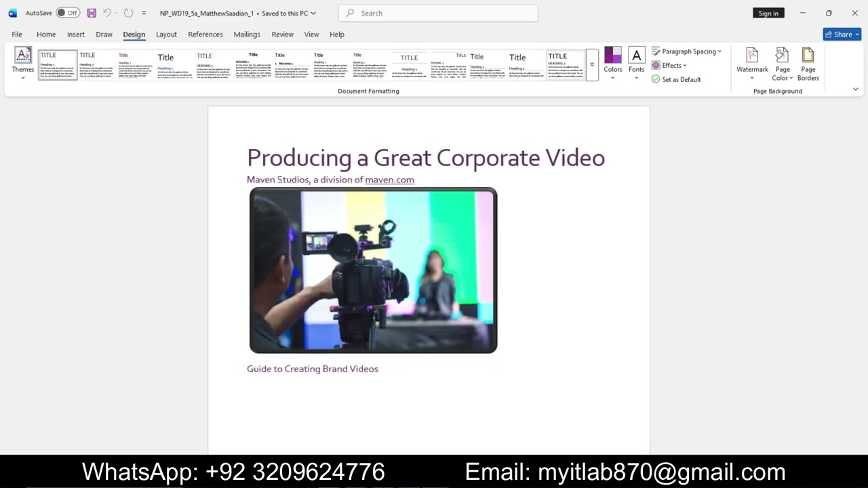This screenshot has width=868, height=488.
Task: Minimize the Word window
Action: (x=803, y=13)
